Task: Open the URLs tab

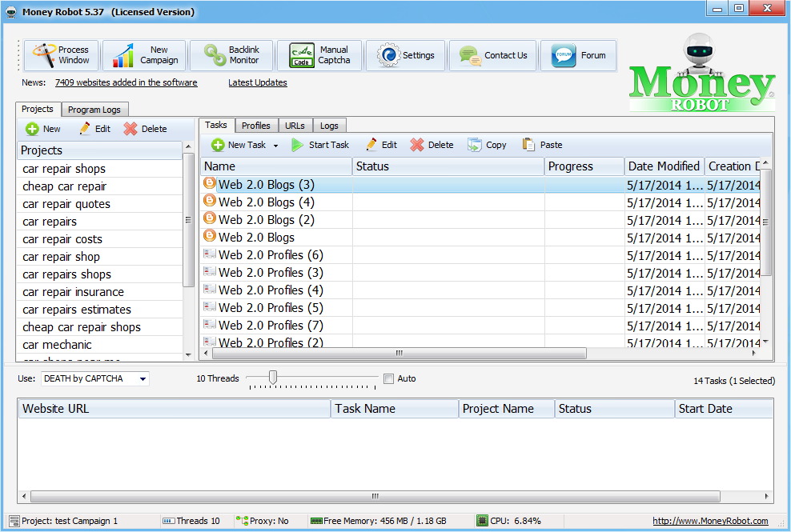Action: click(x=295, y=126)
